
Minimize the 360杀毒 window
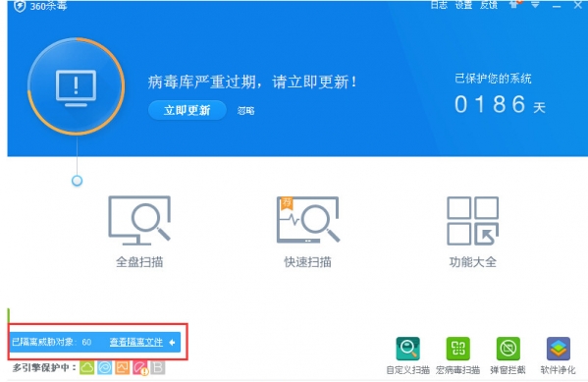point(557,6)
